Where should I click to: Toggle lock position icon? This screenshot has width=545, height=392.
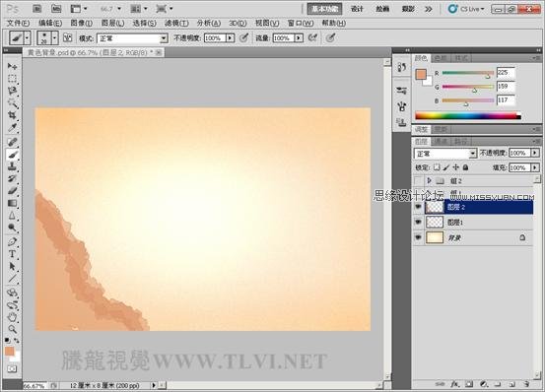click(456, 167)
